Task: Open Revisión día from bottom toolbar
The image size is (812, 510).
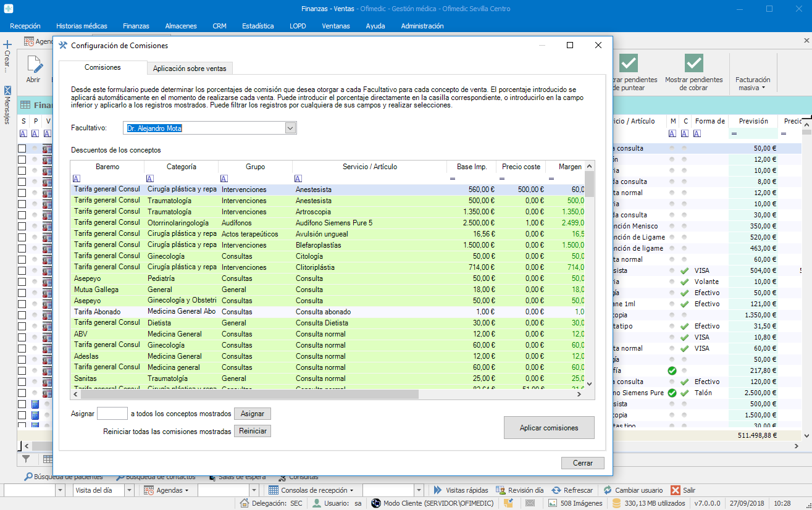Action: point(519,490)
